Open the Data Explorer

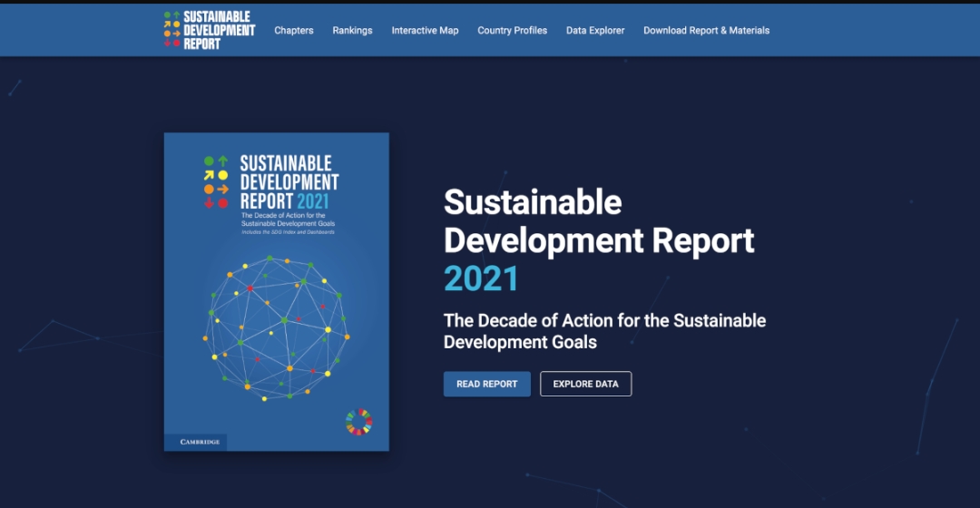(595, 30)
